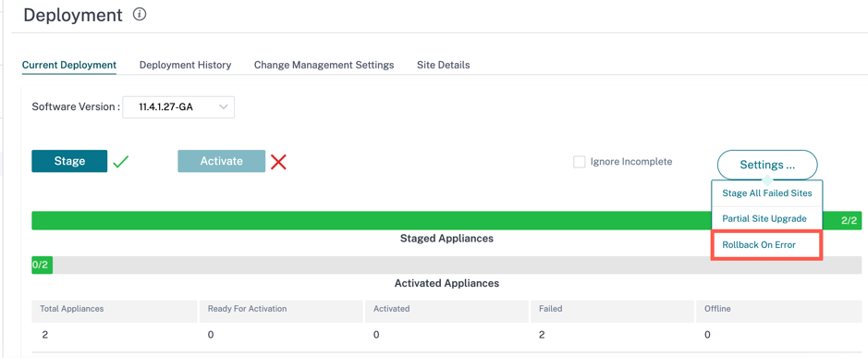Open the Settings menu button
The width and height of the screenshot is (868, 358).
tap(767, 165)
